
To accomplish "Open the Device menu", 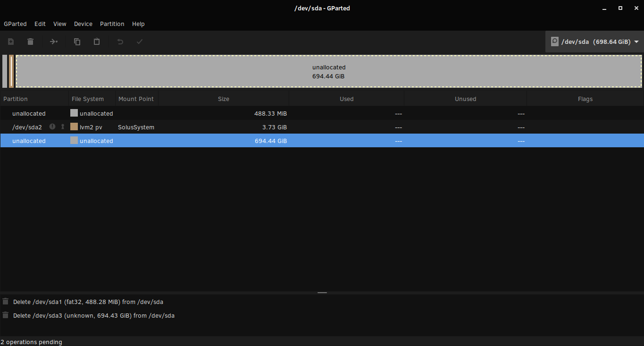I will click(x=83, y=24).
